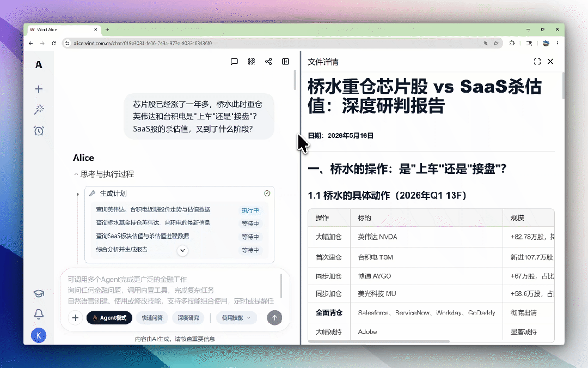This screenshot has width=588, height=368.
Task: Click the 首次建仓 table cell
Action: (x=329, y=257)
